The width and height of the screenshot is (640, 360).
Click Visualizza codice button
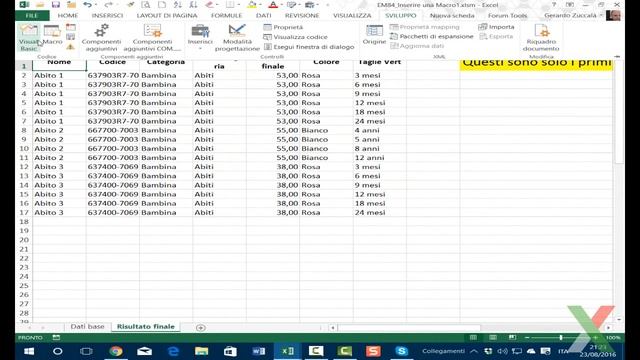(296, 37)
